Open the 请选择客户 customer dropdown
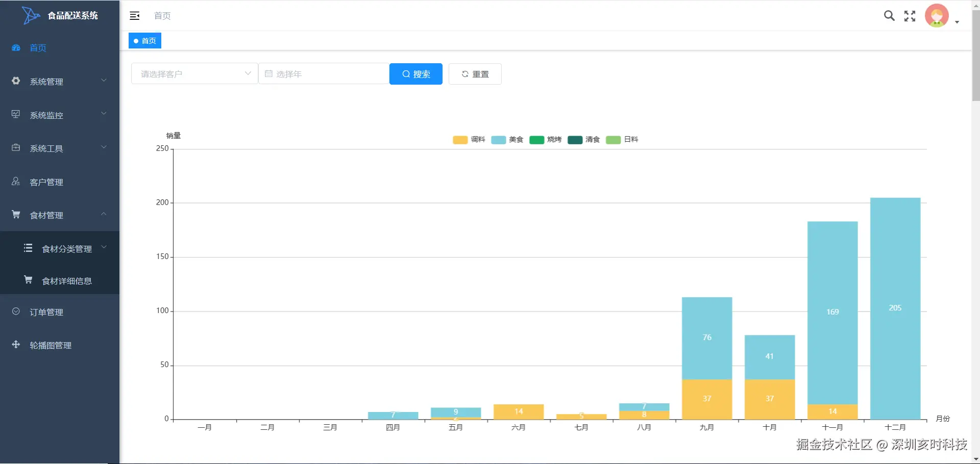This screenshot has width=980, height=464. [x=194, y=74]
